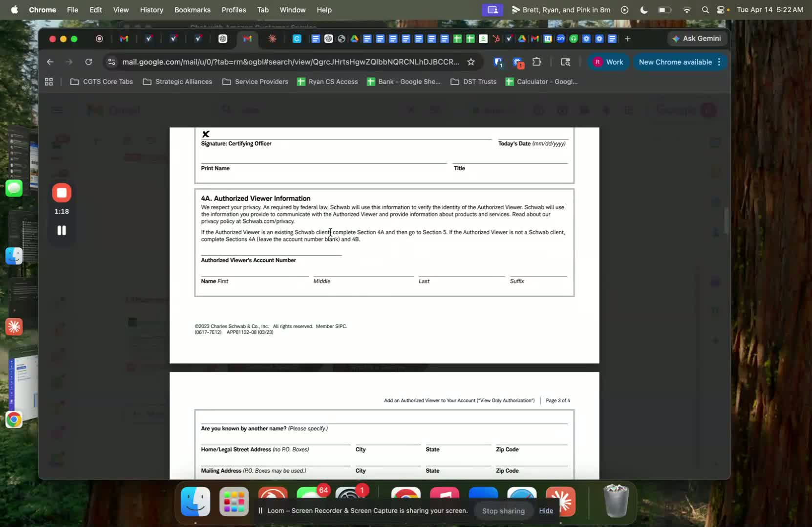Open Strategic Alliances bookmark folder
This screenshot has width=812, height=527.
tap(177, 82)
